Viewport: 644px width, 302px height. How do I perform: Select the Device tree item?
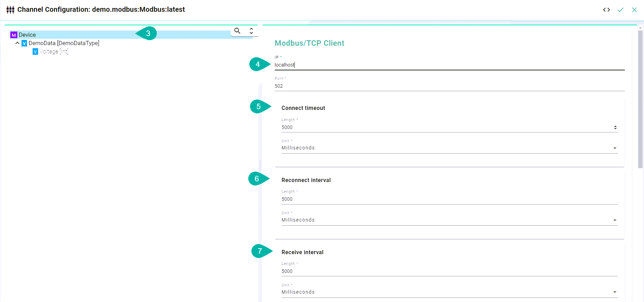coord(27,35)
